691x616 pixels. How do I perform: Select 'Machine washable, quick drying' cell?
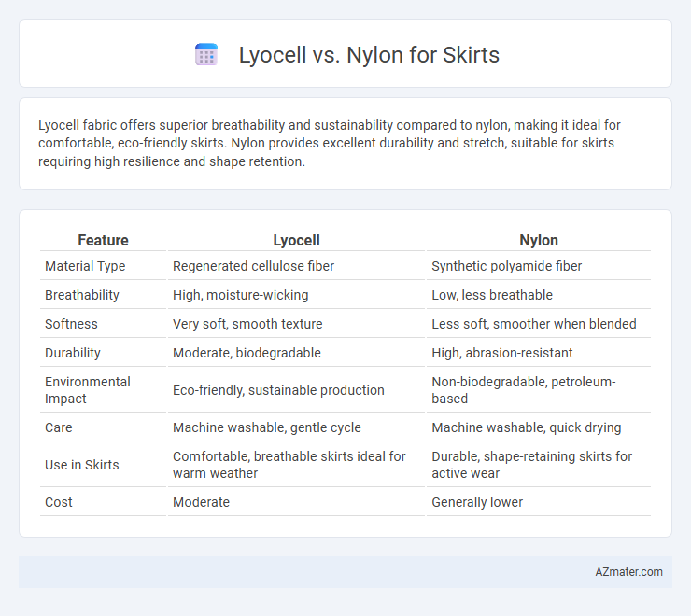click(x=526, y=427)
